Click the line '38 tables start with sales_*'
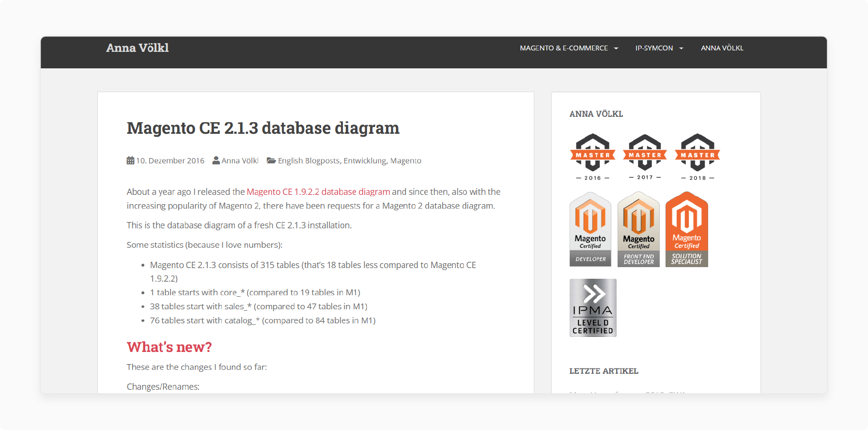The width and height of the screenshot is (868, 430). pyautogui.click(x=259, y=306)
